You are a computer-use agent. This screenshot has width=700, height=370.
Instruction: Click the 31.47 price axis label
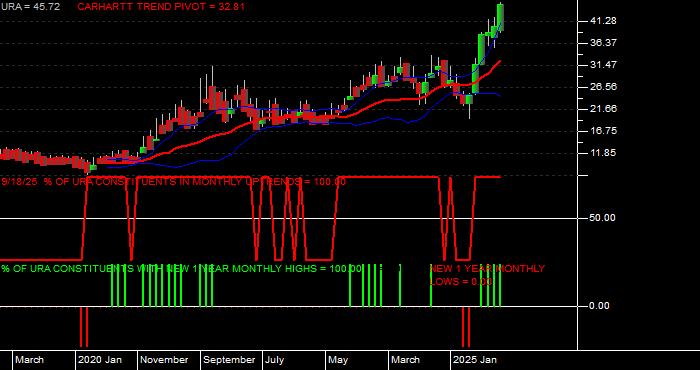point(603,65)
